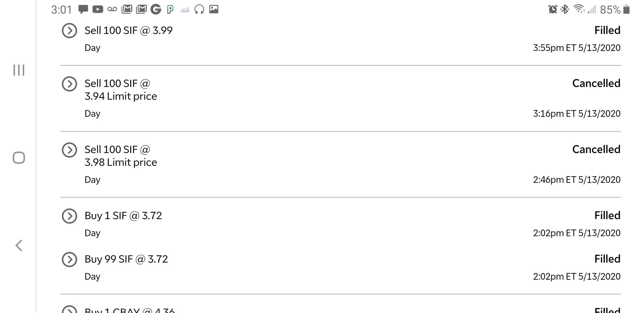Tap the battery icon in status bar
The height and width of the screenshot is (313, 644).
click(627, 10)
